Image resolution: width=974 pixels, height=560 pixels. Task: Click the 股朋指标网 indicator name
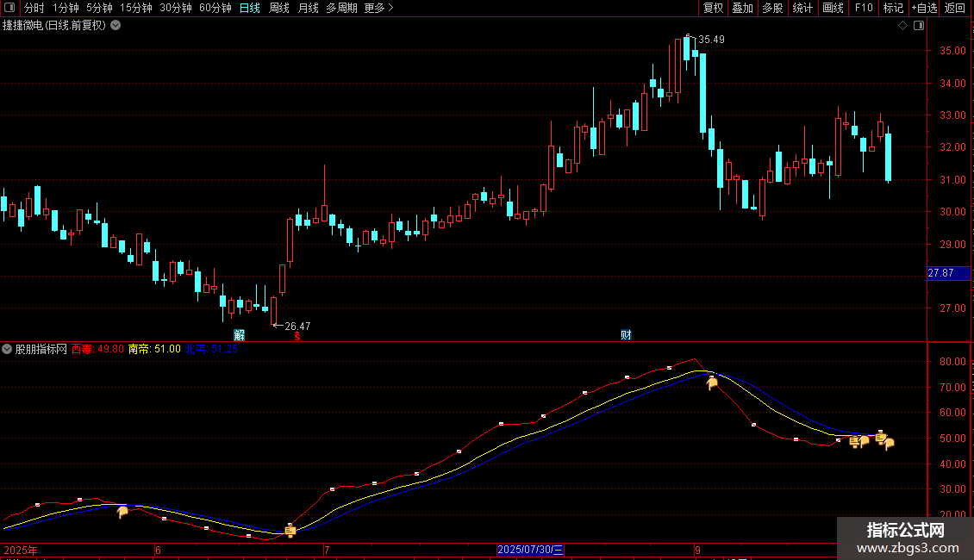point(41,349)
